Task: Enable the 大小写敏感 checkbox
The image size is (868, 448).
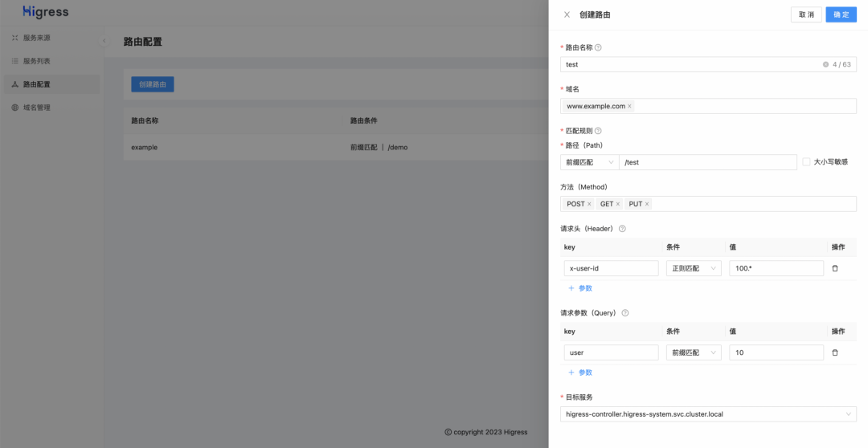Action: tap(806, 162)
